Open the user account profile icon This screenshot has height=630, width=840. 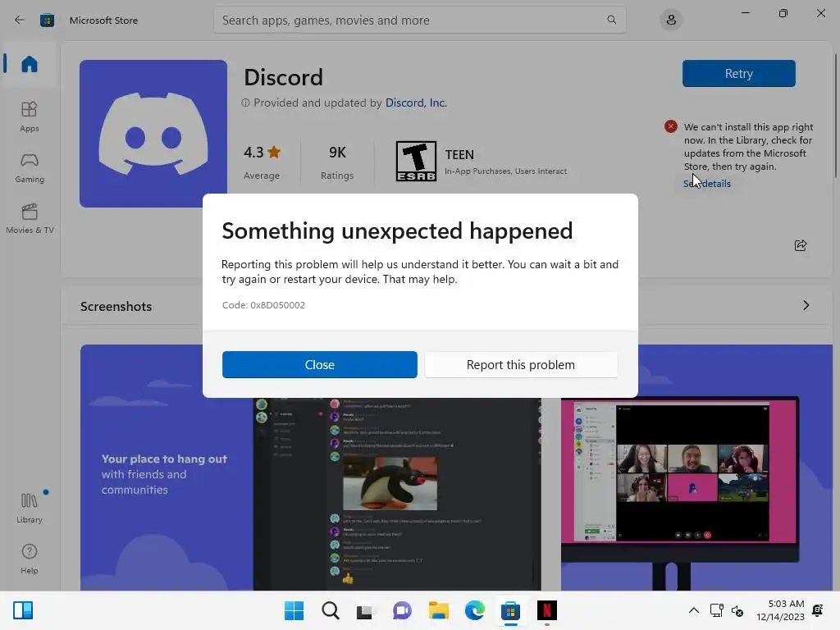(x=671, y=20)
